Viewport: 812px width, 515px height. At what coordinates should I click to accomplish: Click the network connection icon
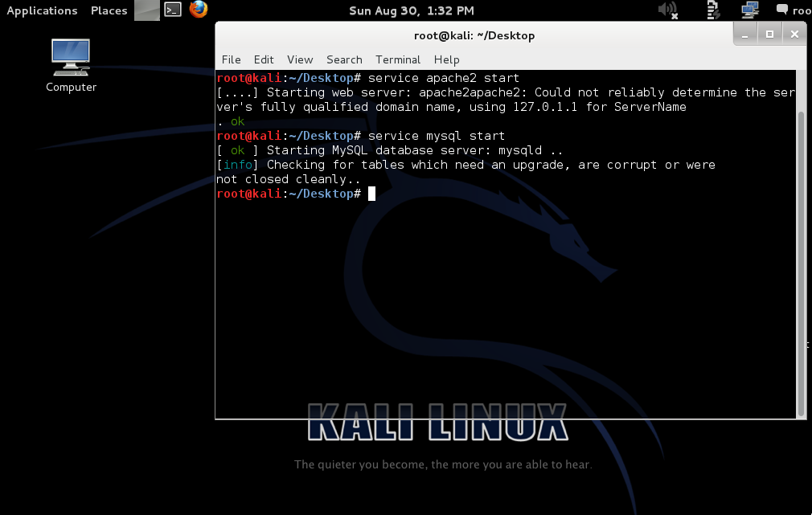pos(750,10)
